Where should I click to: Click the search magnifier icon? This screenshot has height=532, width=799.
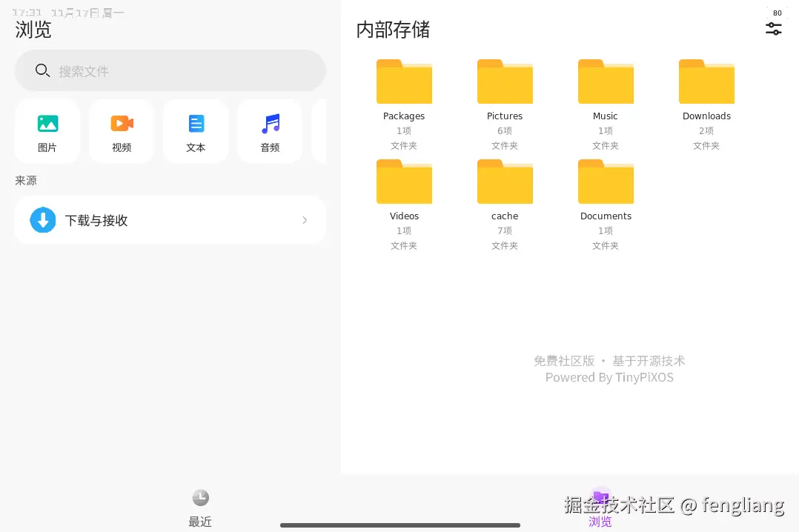pos(42,70)
